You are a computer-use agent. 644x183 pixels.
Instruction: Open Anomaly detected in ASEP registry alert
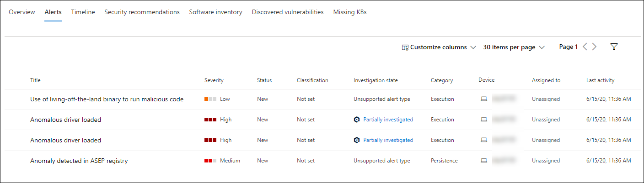79,161
